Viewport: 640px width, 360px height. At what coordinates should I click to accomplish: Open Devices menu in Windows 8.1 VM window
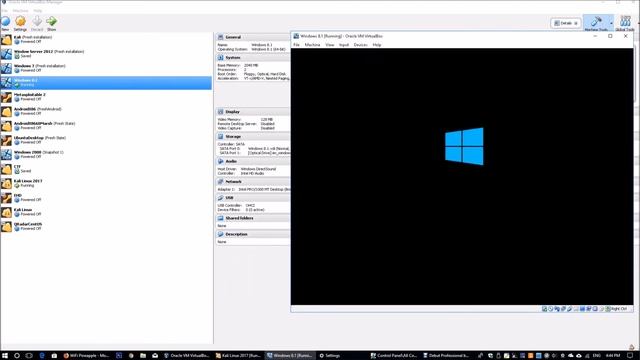(360, 45)
